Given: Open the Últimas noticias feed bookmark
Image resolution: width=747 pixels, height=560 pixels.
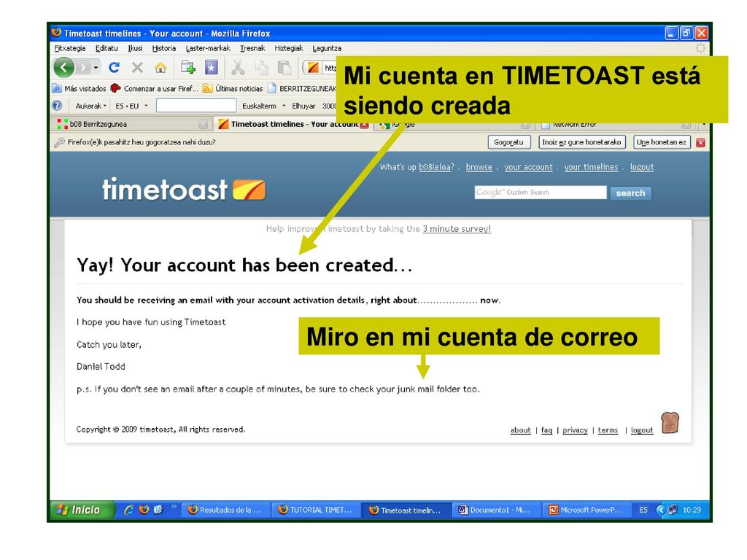Looking at the screenshot, I should pos(233,88).
